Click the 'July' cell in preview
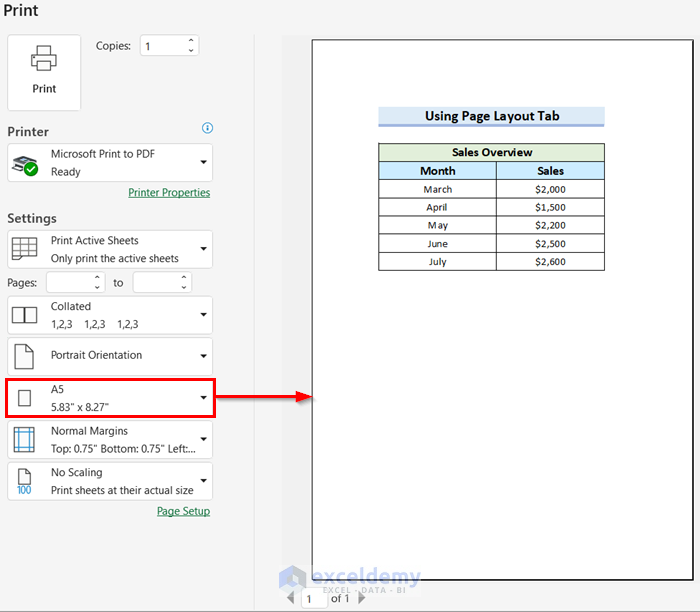This screenshot has height=612, width=700. click(438, 262)
